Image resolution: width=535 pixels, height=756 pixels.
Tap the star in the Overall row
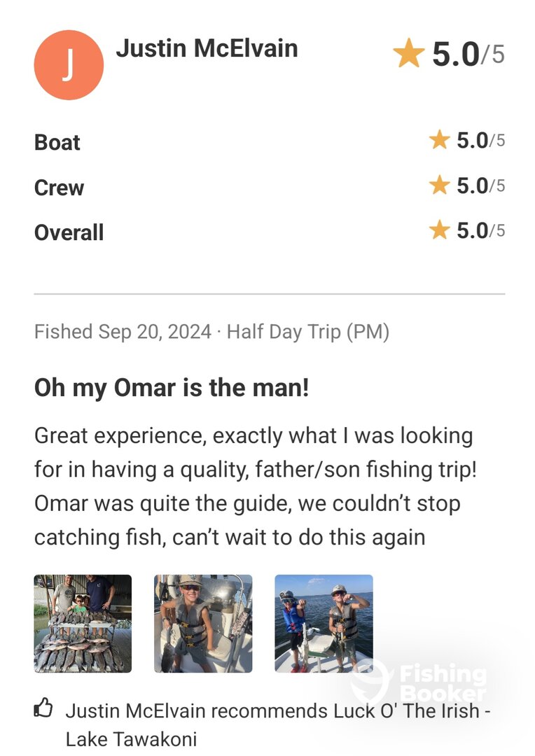[439, 230]
